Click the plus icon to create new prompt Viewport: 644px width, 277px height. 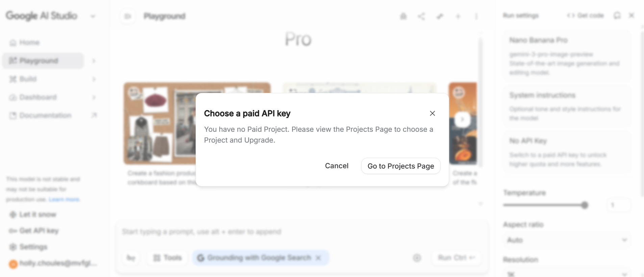[458, 16]
